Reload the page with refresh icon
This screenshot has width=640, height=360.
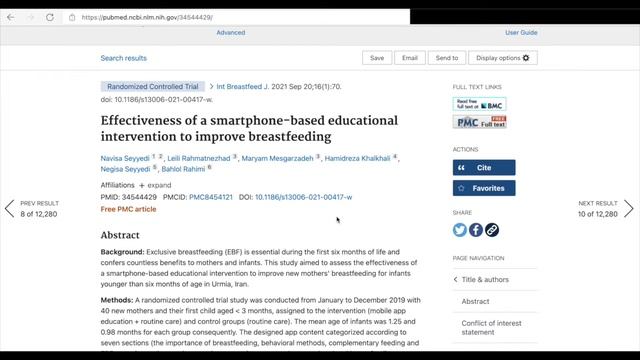(50, 17)
